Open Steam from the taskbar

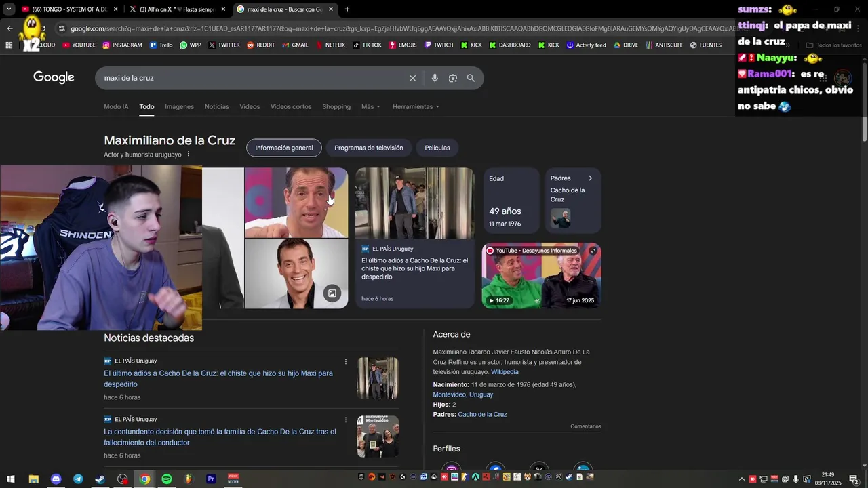(100, 479)
